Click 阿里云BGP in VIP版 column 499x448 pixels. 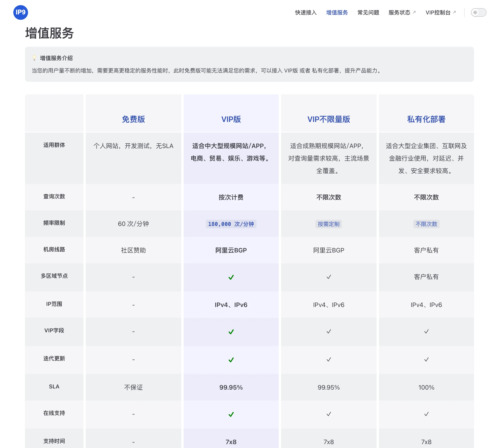(x=231, y=250)
